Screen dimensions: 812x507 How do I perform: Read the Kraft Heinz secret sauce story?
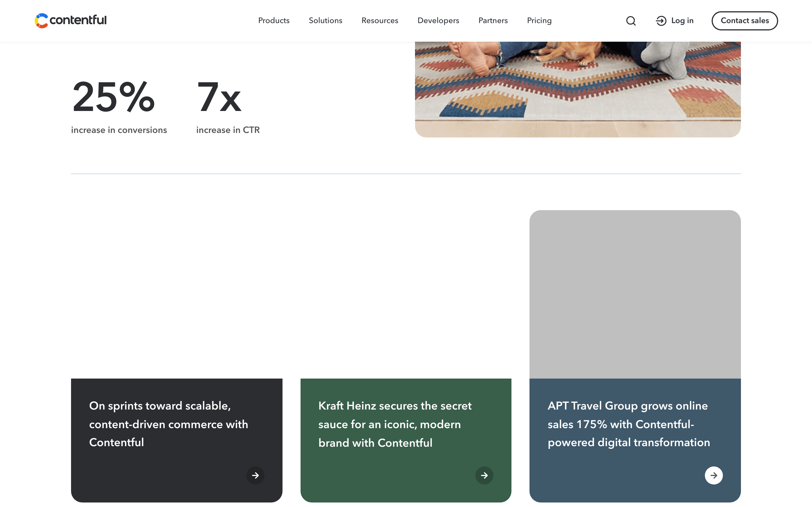click(x=395, y=424)
